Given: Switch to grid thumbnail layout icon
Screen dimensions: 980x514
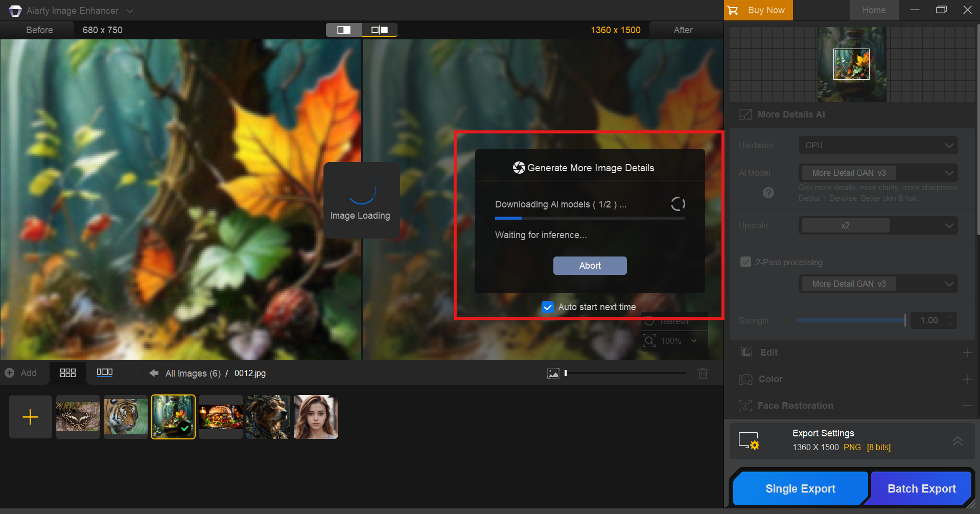Looking at the screenshot, I should 68,373.
